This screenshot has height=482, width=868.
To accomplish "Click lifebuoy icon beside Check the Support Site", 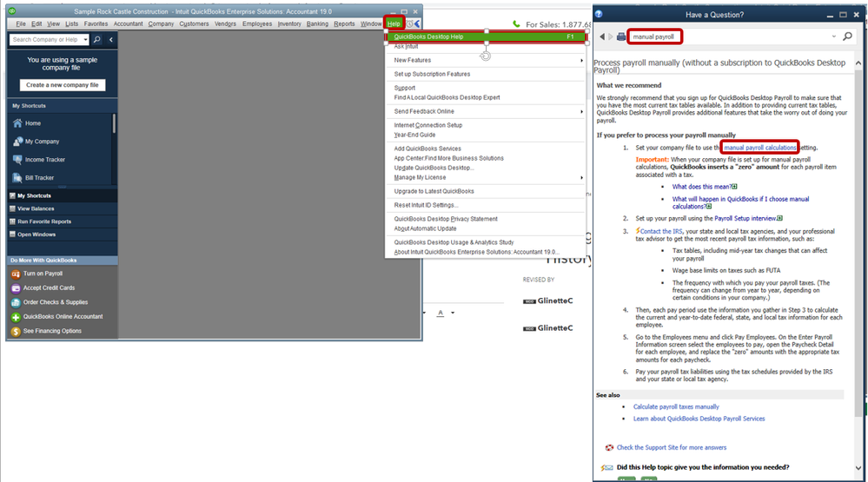I will pos(609,447).
